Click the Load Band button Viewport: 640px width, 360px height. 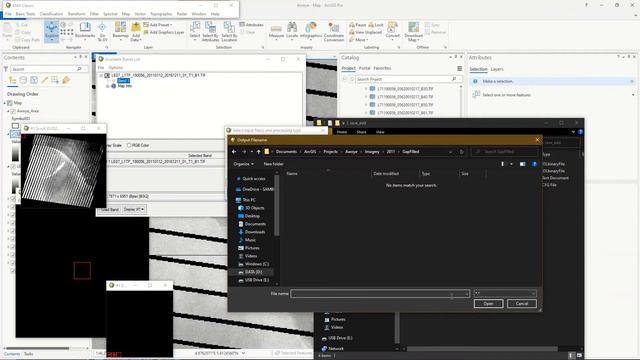tap(109, 209)
